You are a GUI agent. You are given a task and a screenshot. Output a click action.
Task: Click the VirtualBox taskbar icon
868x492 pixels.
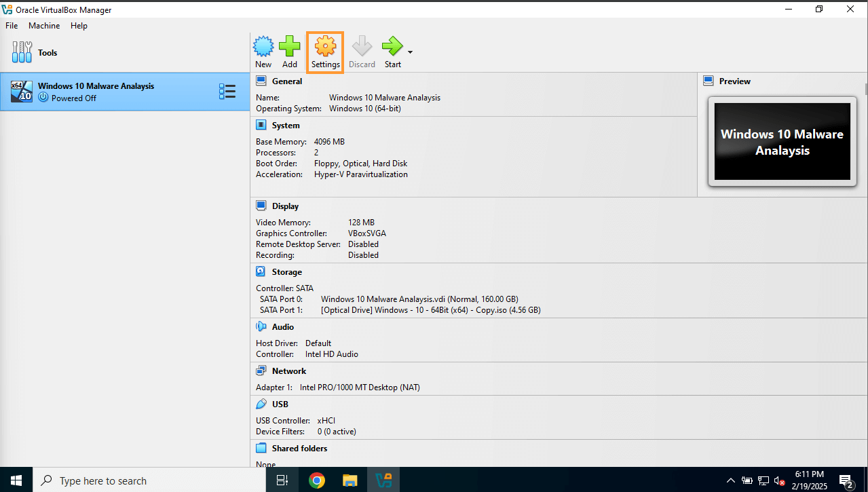[x=383, y=480]
